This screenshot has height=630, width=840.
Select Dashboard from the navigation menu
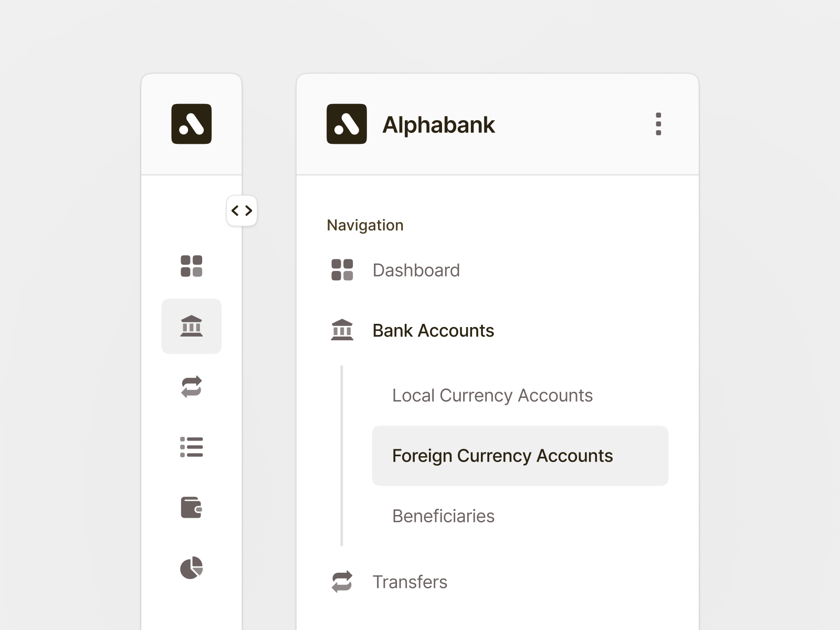[416, 270]
